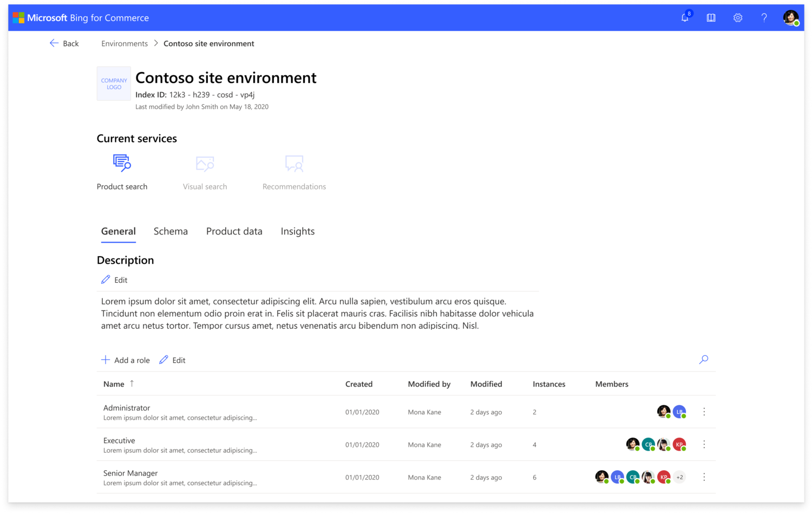
Task: Open the notifications bell icon
Action: pyautogui.click(x=685, y=18)
